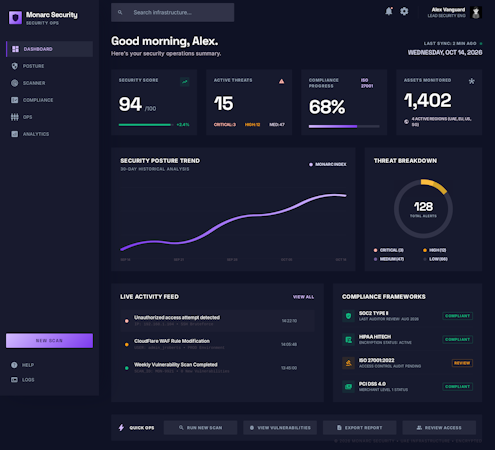This screenshot has height=450, width=495.
Task: Click the Export Report quick action
Action: point(360,428)
